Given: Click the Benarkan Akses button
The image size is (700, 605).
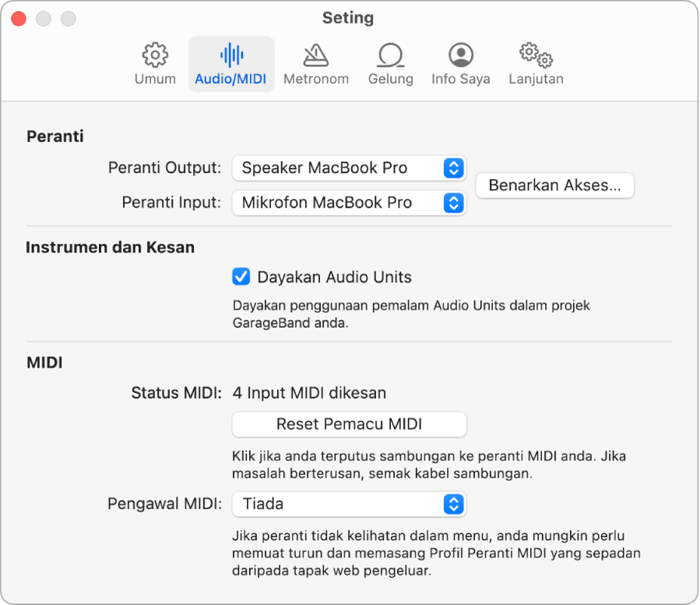Looking at the screenshot, I should (x=554, y=185).
